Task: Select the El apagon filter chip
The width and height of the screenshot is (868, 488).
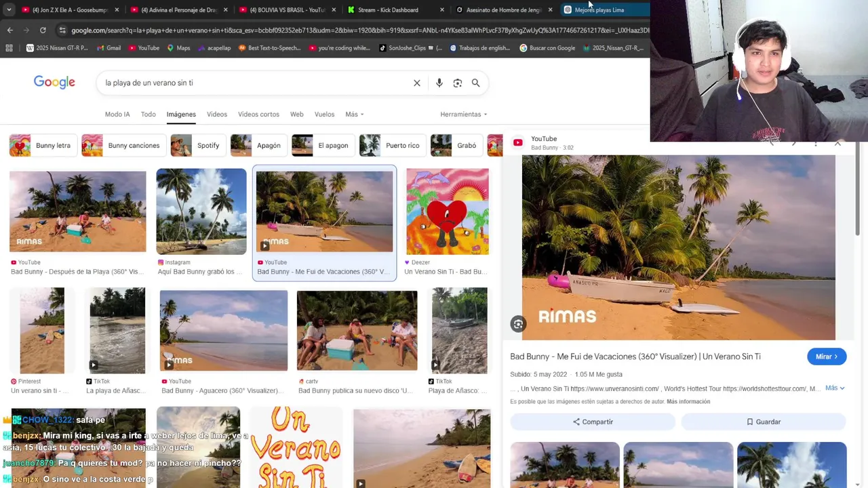Action: click(x=323, y=145)
